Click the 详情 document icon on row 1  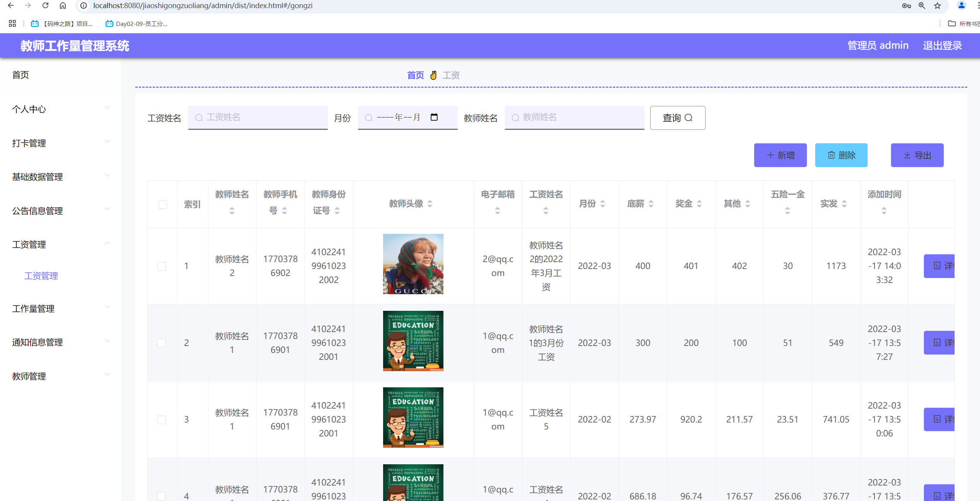[936, 266]
